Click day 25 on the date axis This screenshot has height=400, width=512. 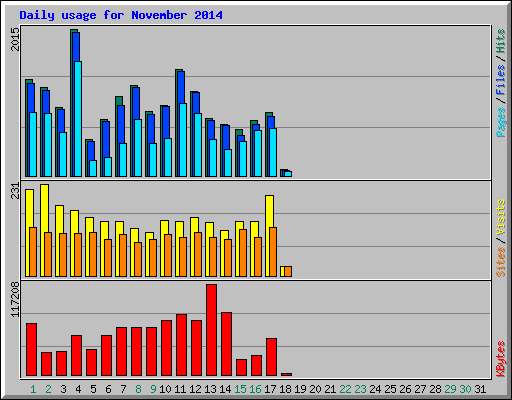[390, 389]
